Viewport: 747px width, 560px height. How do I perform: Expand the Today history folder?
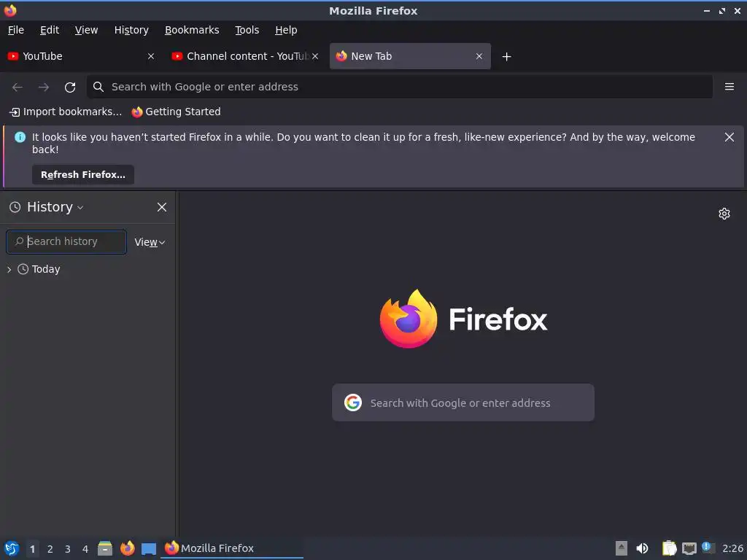tap(9, 270)
